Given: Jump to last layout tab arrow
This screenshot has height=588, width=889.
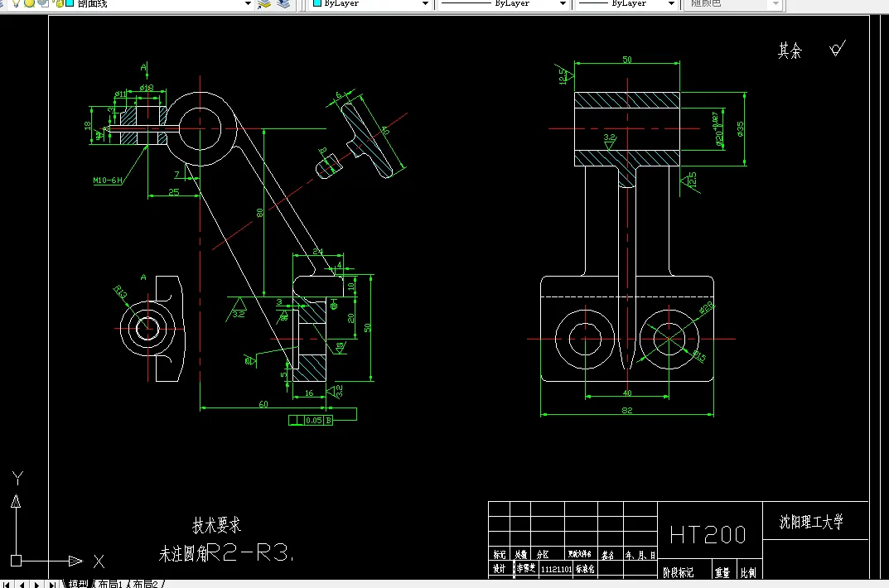Looking at the screenshot, I should pos(52,584).
